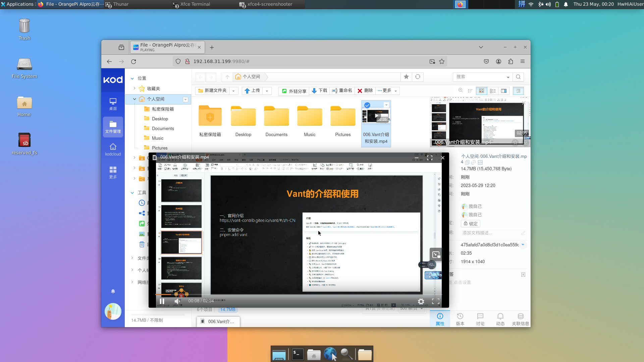Click the user avatar in sidebar
This screenshot has height=362, width=644.
coord(113,311)
